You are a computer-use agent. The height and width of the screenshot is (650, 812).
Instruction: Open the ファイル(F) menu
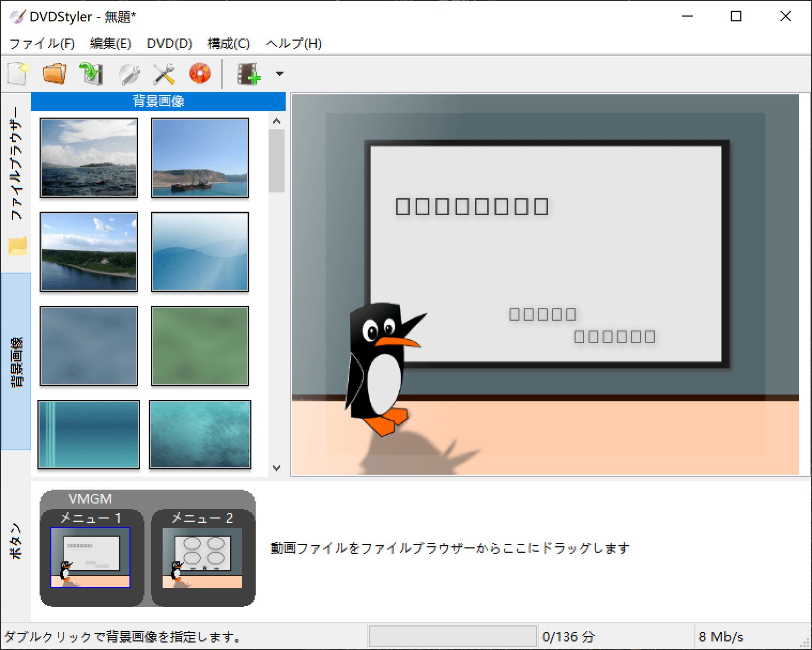(x=42, y=44)
